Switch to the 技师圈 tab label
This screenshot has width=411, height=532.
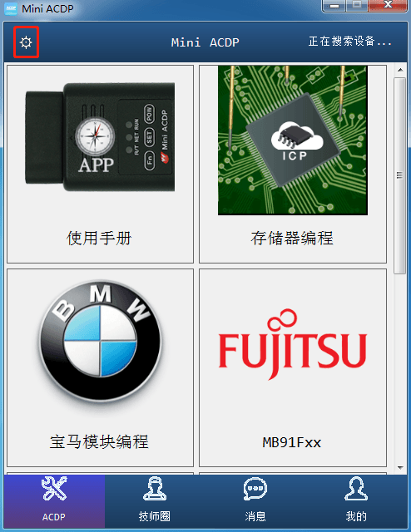[x=155, y=516]
